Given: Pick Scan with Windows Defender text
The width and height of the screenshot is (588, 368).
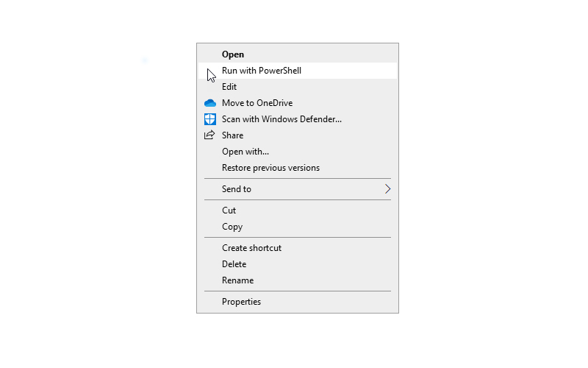Looking at the screenshot, I should tap(282, 119).
